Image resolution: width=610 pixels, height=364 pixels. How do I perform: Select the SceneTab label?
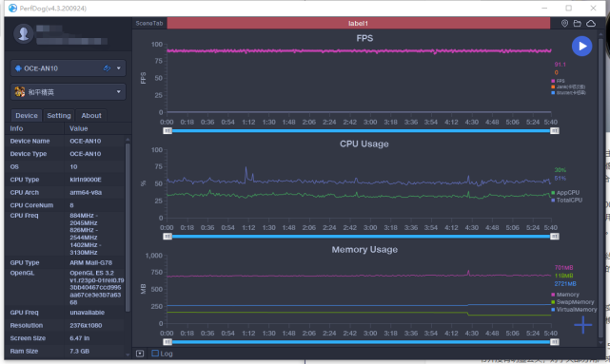(x=149, y=24)
